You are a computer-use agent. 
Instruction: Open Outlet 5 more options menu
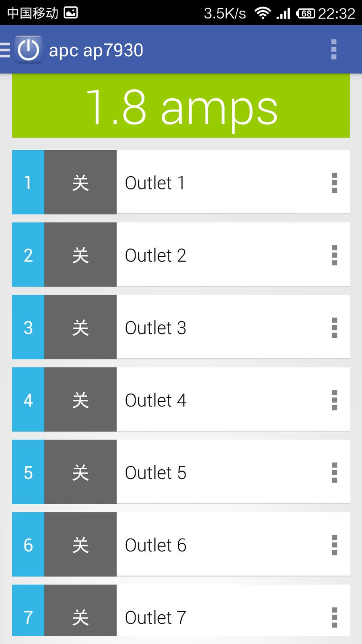pyautogui.click(x=334, y=473)
